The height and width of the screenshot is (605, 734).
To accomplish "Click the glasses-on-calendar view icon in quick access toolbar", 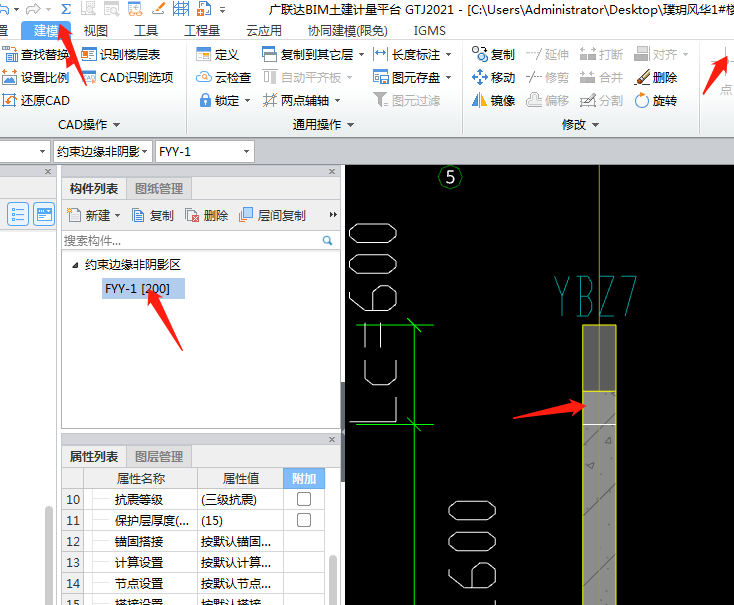I will click(135, 9).
